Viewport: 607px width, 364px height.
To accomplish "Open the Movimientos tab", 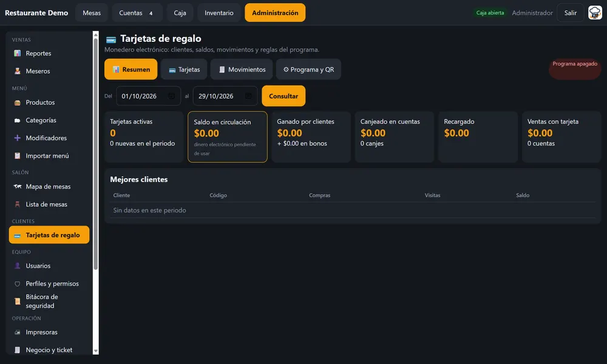I will coord(242,69).
